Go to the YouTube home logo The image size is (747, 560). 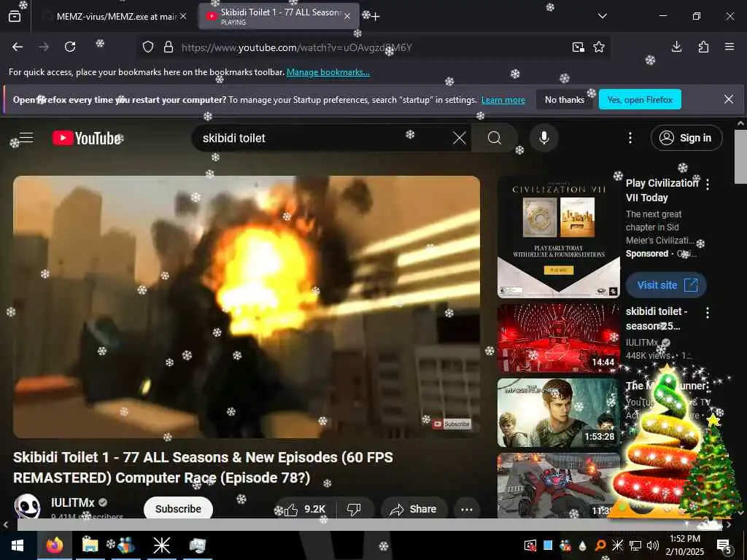click(x=87, y=138)
